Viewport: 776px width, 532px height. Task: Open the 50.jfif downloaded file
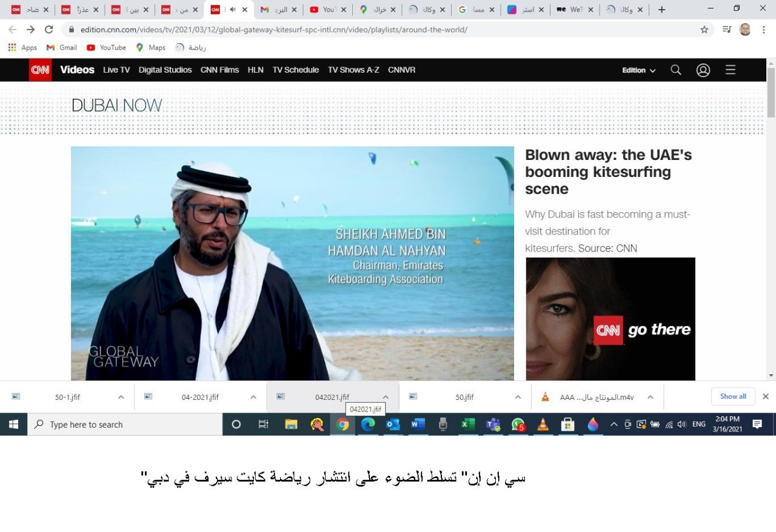click(x=464, y=397)
